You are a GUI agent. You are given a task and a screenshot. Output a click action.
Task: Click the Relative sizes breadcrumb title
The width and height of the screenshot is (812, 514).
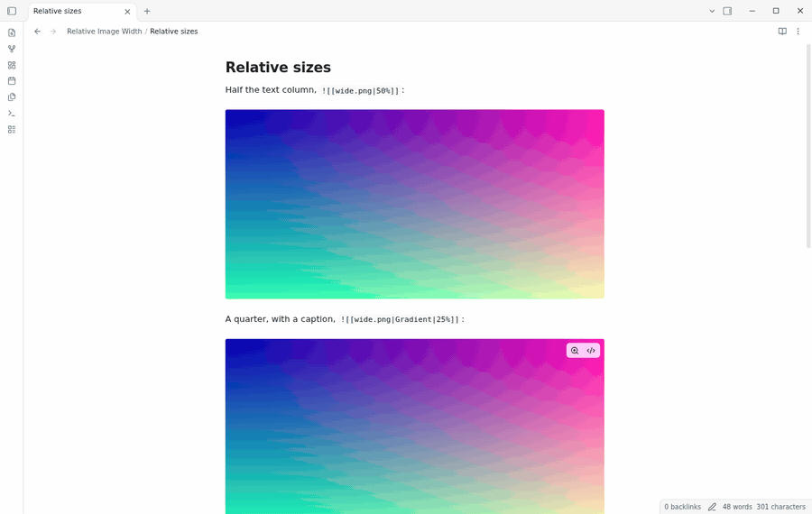[x=174, y=32]
